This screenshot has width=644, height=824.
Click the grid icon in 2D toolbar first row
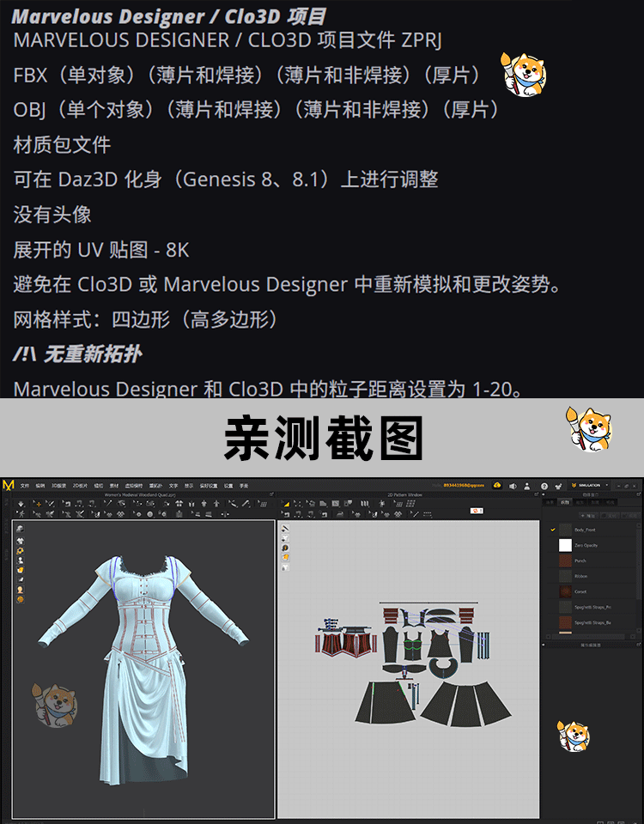pyautogui.click(x=411, y=504)
